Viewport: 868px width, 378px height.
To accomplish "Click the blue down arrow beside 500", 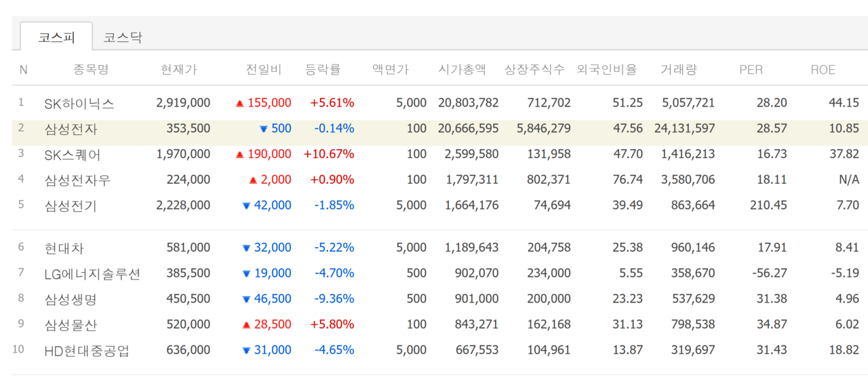I will [264, 129].
